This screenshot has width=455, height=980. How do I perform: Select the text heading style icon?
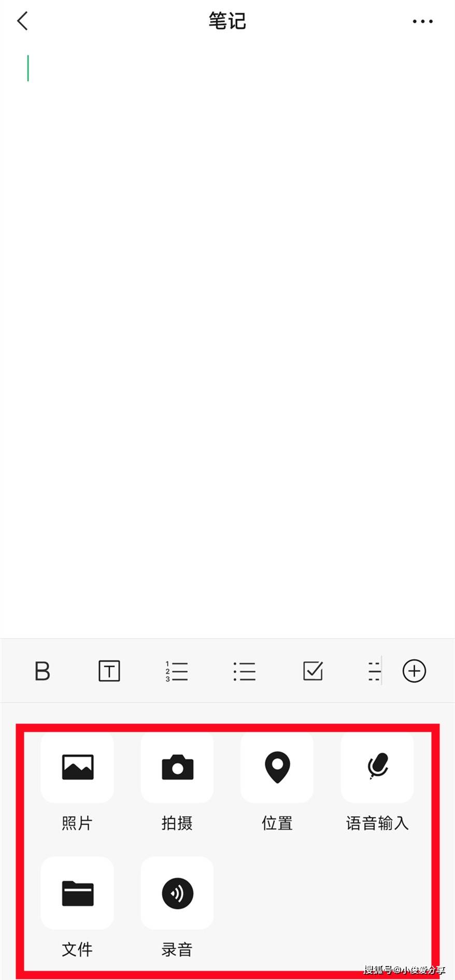point(109,671)
